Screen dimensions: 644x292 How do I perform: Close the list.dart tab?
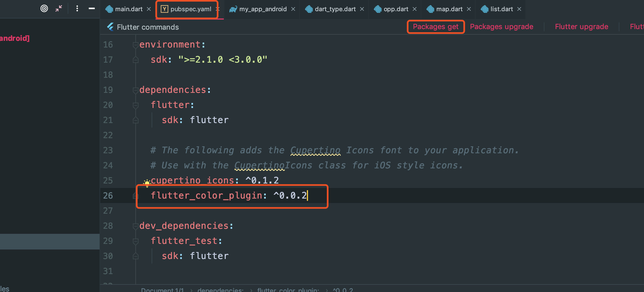(x=519, y=9)
